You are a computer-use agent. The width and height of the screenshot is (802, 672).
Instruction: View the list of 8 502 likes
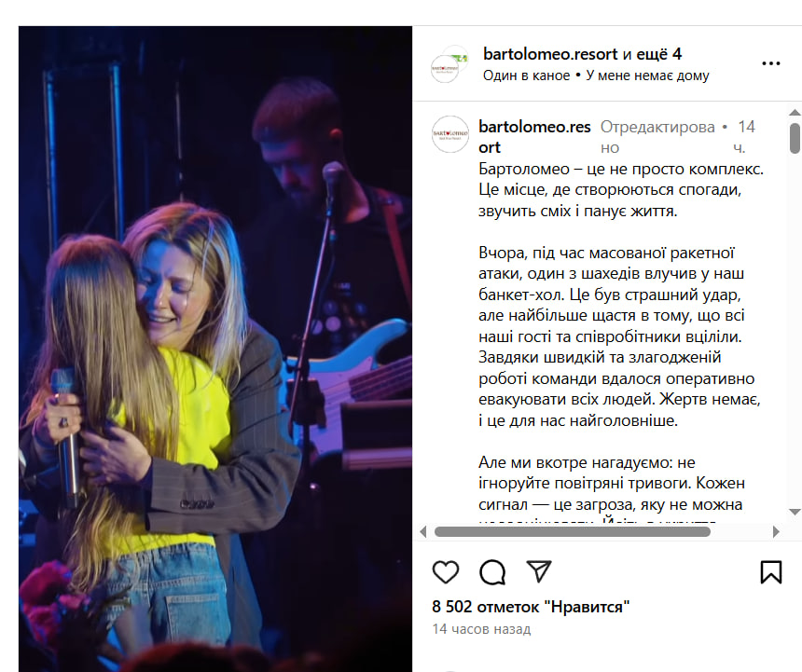pyautogui.click(x=531, y=607)
